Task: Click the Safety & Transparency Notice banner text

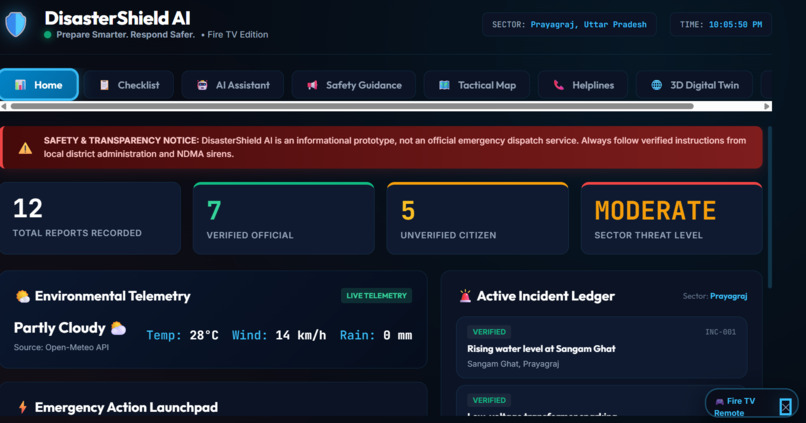Action: coord(395,147)
